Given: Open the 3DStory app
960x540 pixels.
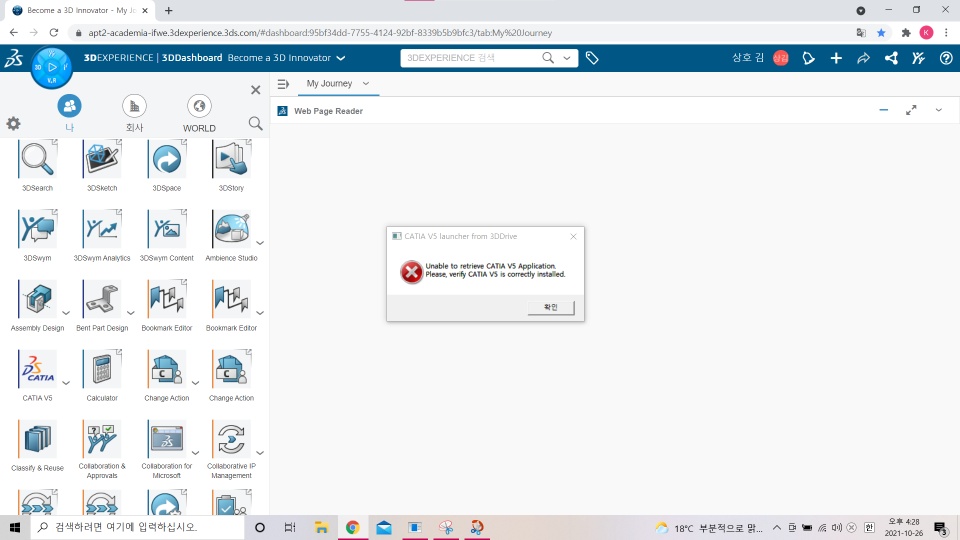Looking at the screenshot, I should [x=231, y=159].
